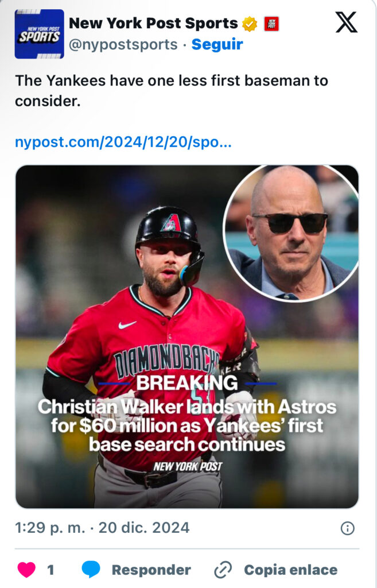This screenshot has height=588, width=377.
Task: Click the tweet text about Yankees first baseman
Action: coord(171,91)
